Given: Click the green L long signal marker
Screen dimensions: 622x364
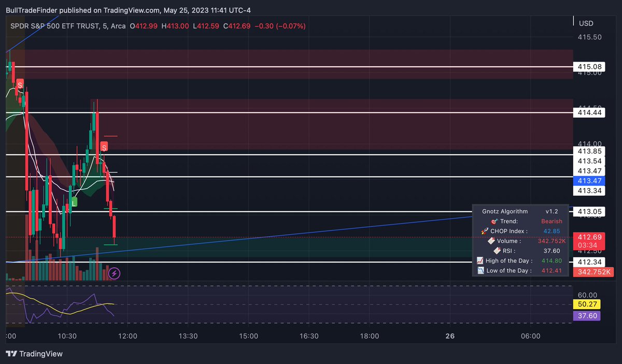Looking at the screenshot, I should [74, 202].
